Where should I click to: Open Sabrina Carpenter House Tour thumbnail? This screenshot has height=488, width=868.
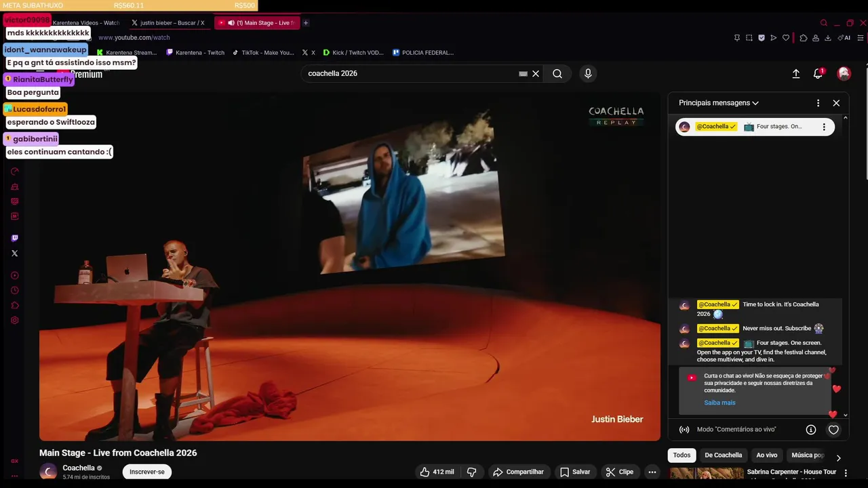click(706, 474)
